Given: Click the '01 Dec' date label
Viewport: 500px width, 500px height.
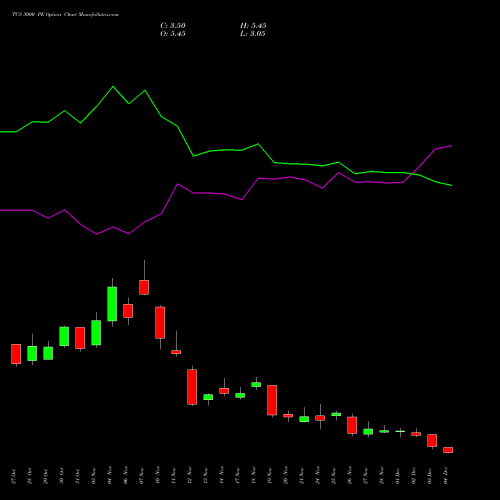Looking at the screenshot, I should (398, 476).
